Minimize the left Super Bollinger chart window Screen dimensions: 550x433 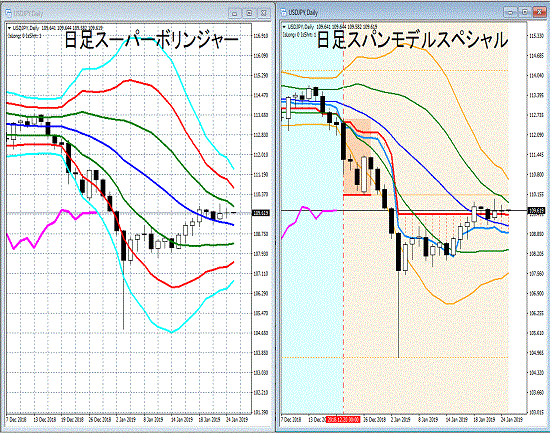(x=234, y=13)
